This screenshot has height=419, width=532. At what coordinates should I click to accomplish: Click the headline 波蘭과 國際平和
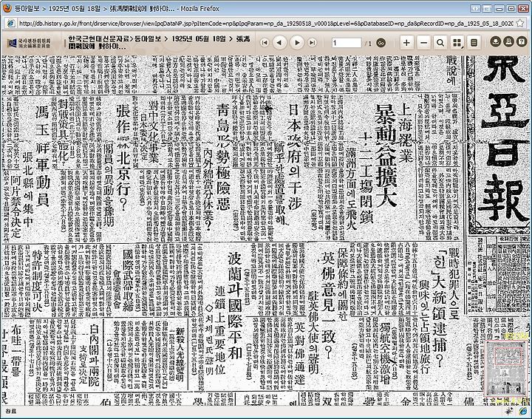(235, 305)
